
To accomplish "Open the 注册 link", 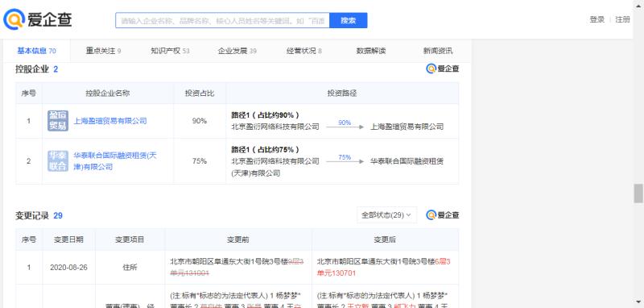I will point(622,19).
